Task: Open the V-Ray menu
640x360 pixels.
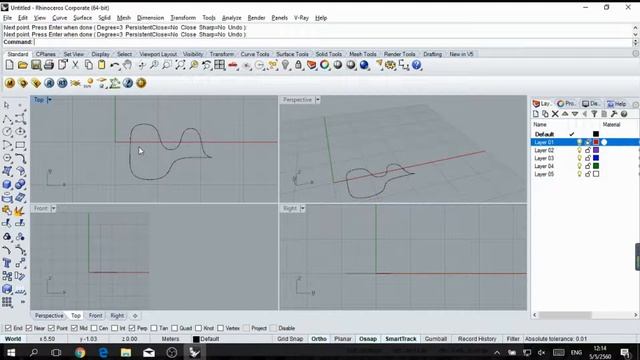Action: click(301, 18)
